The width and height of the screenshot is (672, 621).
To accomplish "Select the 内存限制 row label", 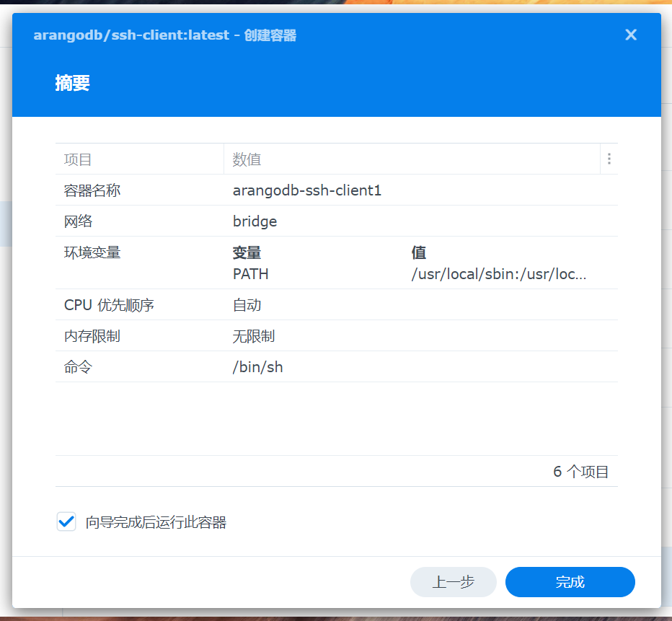I will 92,336.
